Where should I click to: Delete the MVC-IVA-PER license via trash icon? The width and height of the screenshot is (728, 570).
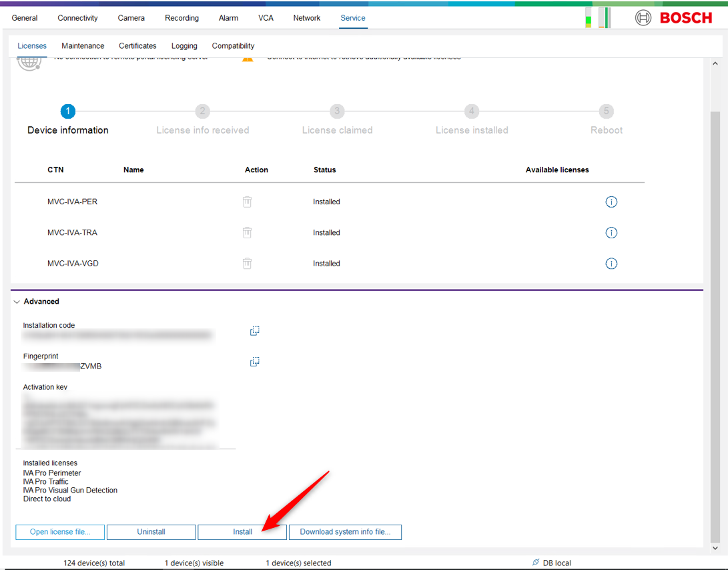(247, 202)
